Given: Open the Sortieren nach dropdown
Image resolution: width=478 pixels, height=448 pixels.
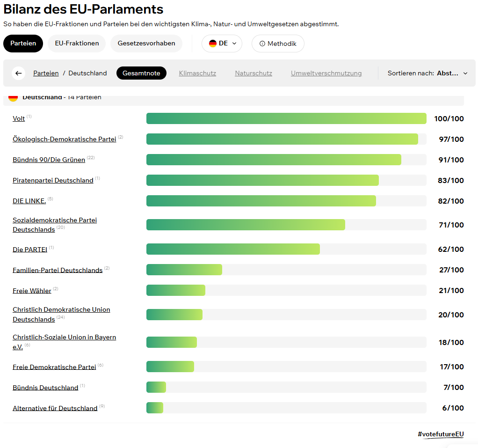Looking at the screenshot, I should [x=427, y=73].
